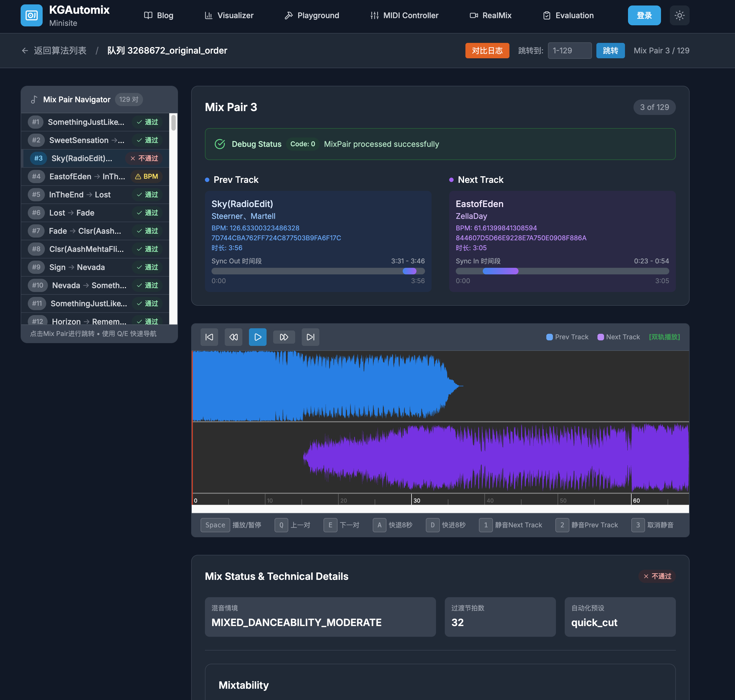The width and height of the screenshot is (735, 700).
Task: Open the MIDI Controller page
Action: coord(404,15)
